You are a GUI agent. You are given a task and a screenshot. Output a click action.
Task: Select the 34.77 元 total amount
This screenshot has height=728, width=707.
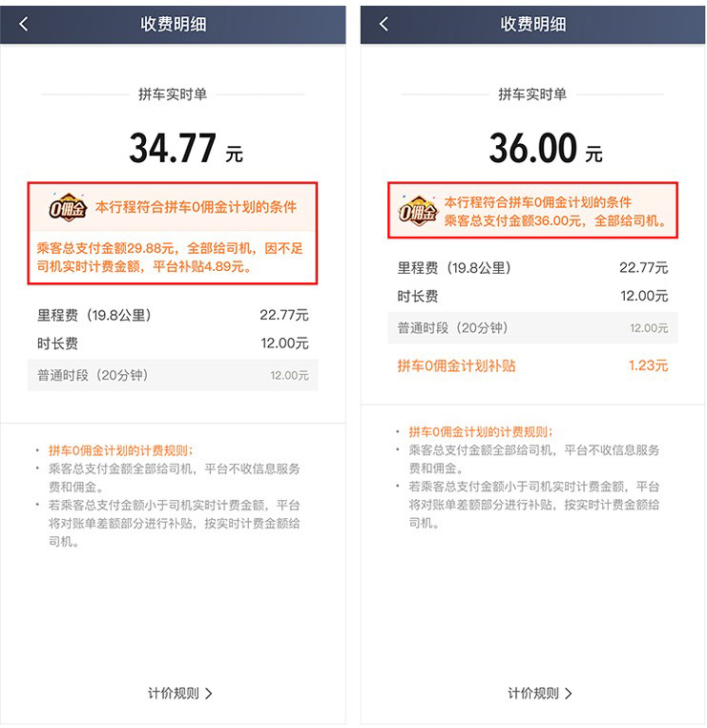click(186, 148)
